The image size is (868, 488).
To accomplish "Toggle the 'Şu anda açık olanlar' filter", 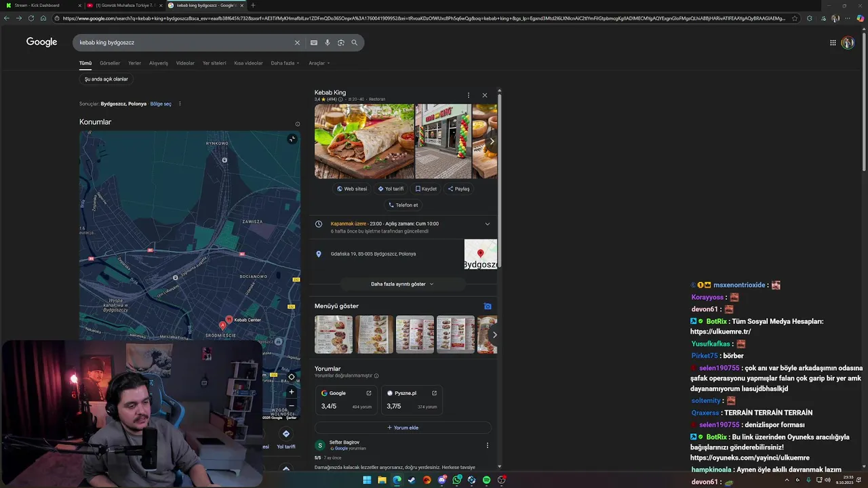I will point(106,79).
